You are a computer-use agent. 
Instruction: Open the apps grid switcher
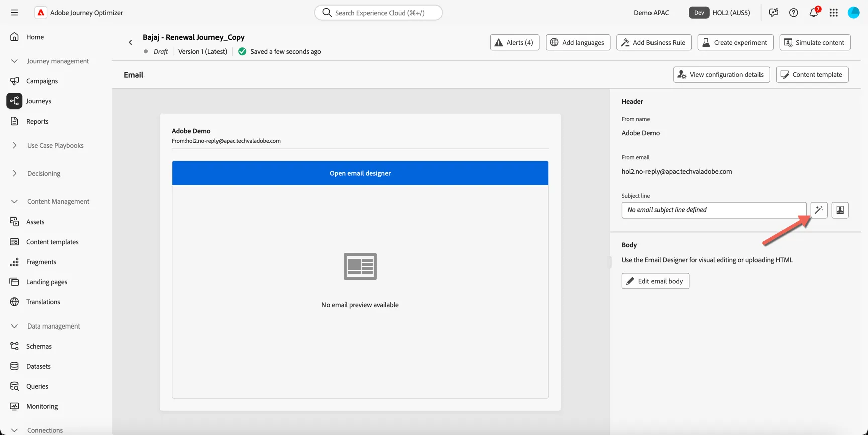pyautogui.click(x=833, y=13)
